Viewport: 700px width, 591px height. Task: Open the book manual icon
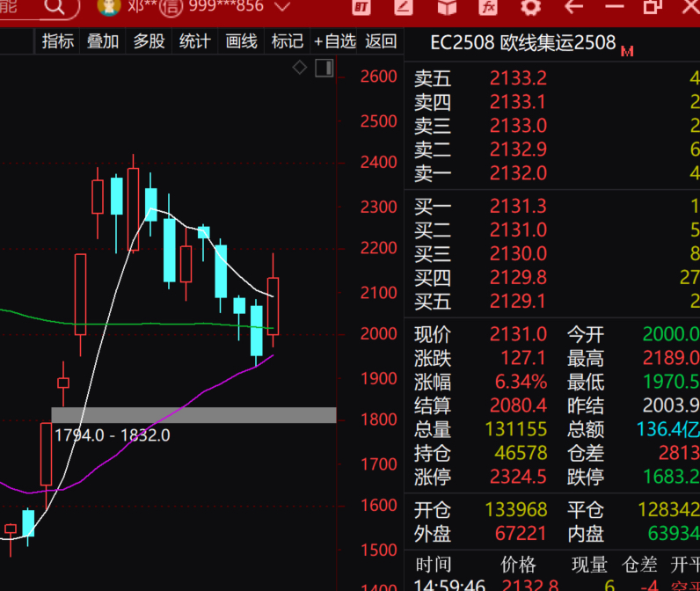(x=447, y=7)
